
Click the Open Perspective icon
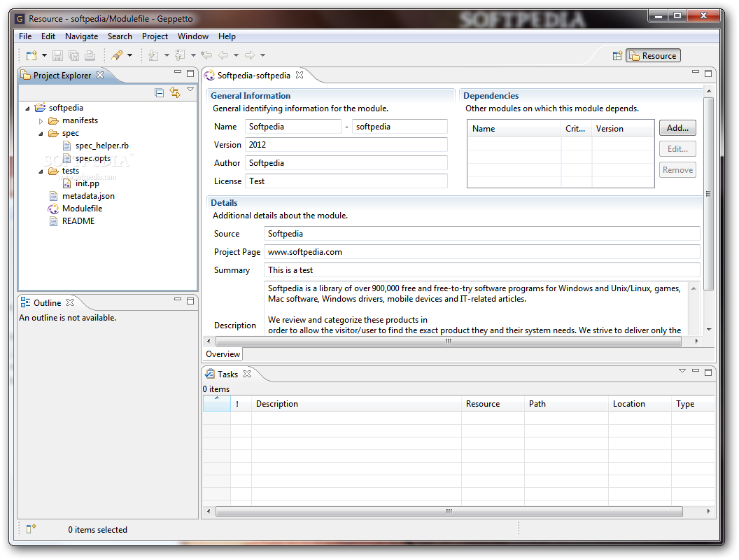[x=617, y=55]
